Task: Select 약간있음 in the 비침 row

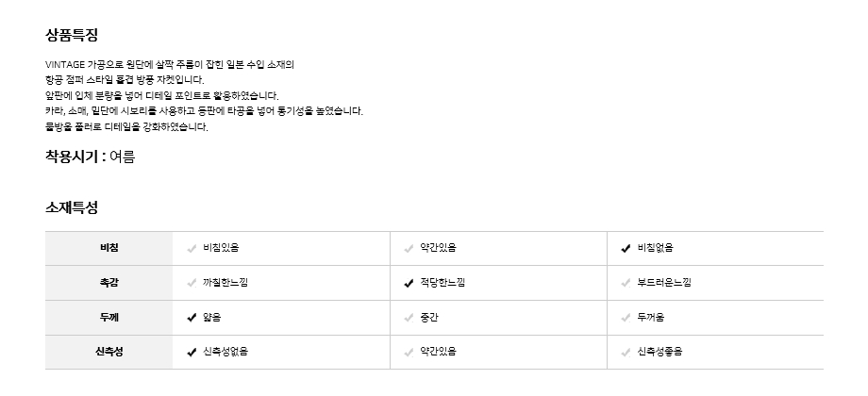Action: point(439,249)
